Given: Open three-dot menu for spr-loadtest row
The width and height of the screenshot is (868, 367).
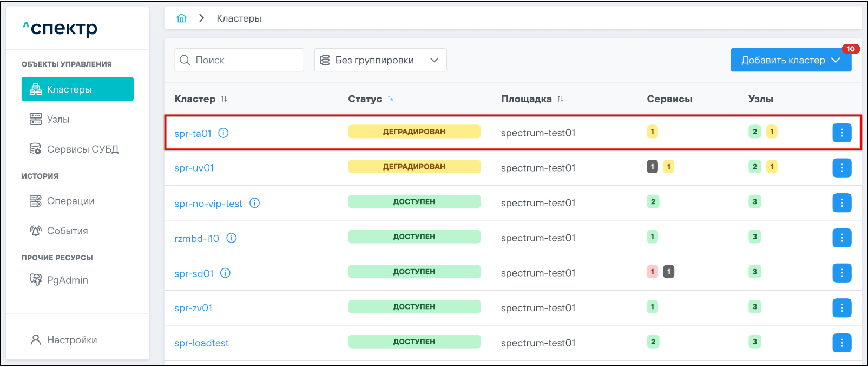Looking at the screenshot, I should [x=841, y=343].
